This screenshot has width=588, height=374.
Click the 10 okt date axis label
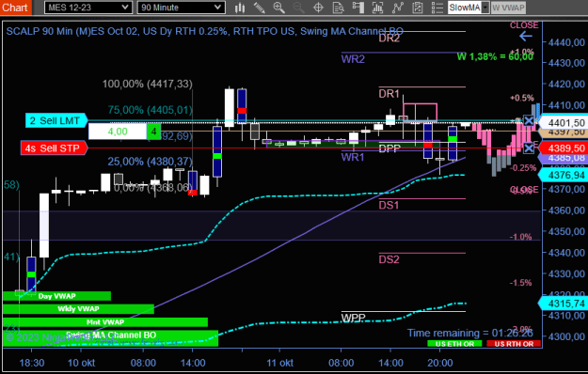(81, 363)
